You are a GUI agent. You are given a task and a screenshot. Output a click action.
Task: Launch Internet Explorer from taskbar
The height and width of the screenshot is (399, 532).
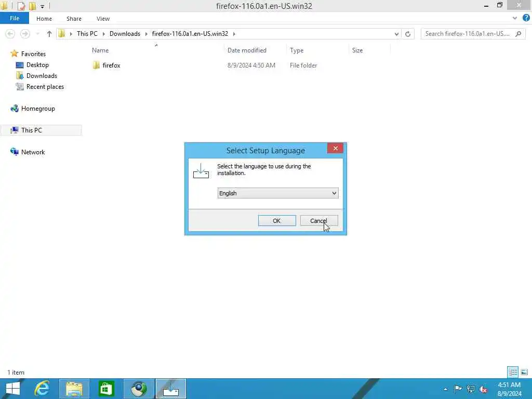point(42,389)
